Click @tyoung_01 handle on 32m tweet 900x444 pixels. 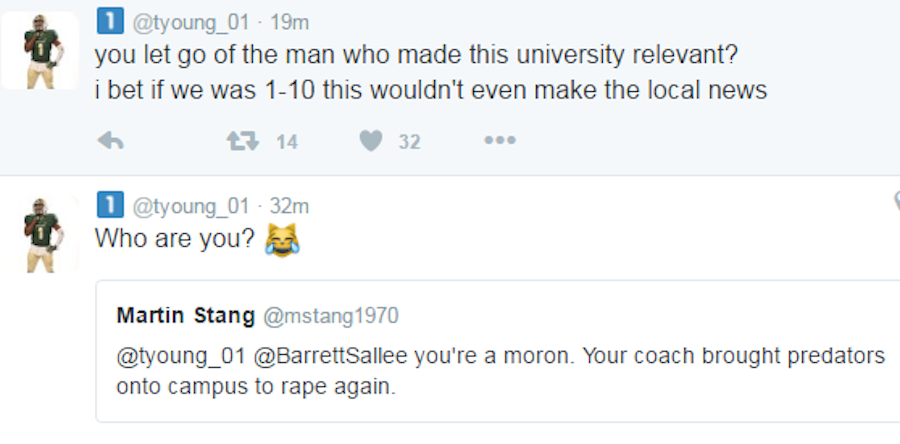pos(190,206)
